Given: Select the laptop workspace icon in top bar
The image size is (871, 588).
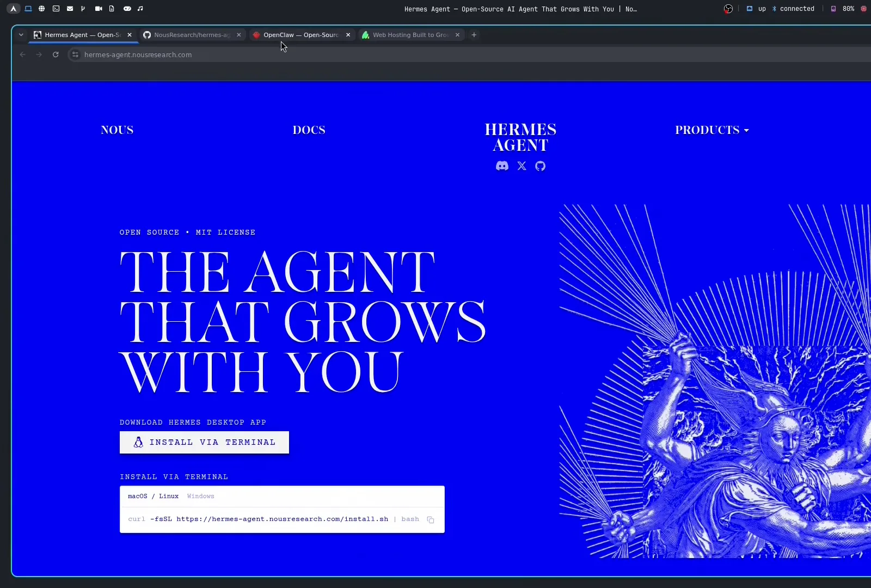Looking at the screenshot, I should (x=28, y=9).
